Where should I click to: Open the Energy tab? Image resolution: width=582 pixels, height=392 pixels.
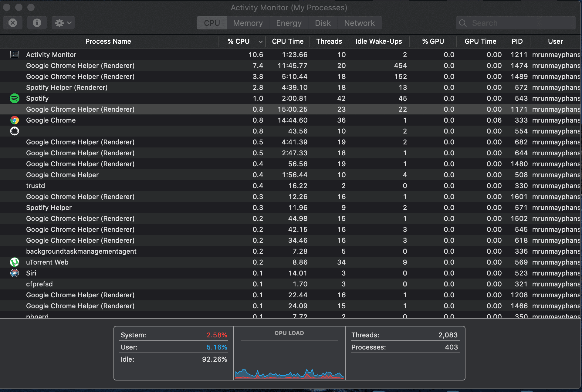(x=289, y=23)
